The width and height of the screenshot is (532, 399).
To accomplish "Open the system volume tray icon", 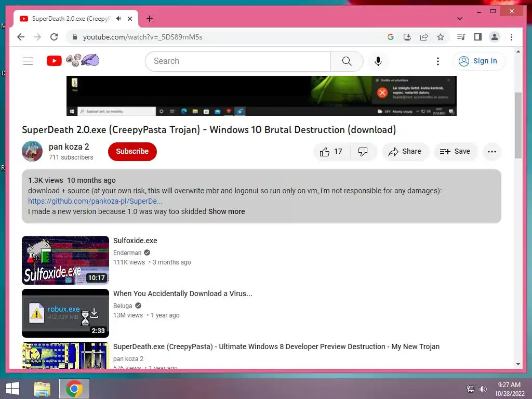I will 483,389.
